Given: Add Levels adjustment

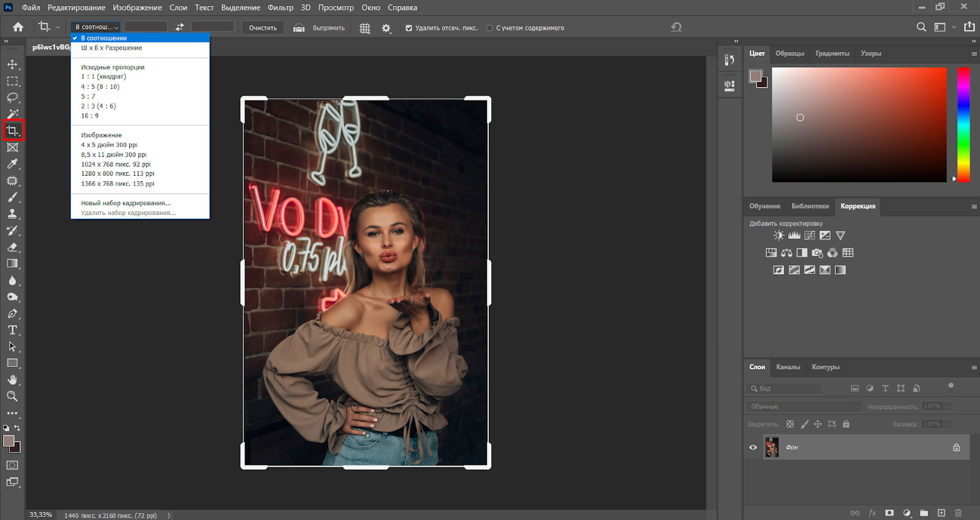Looking at the screenshot, I should (794, 235).
